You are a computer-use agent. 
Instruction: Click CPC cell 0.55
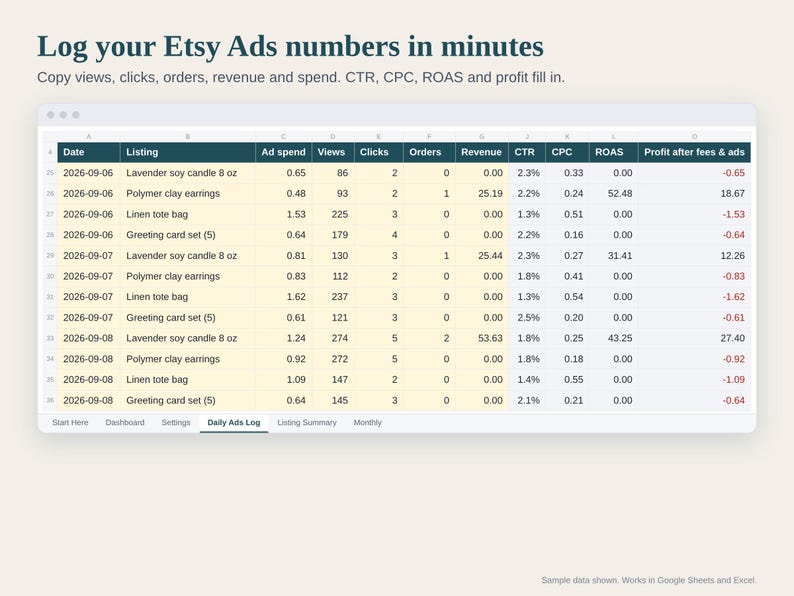point(567,379)
